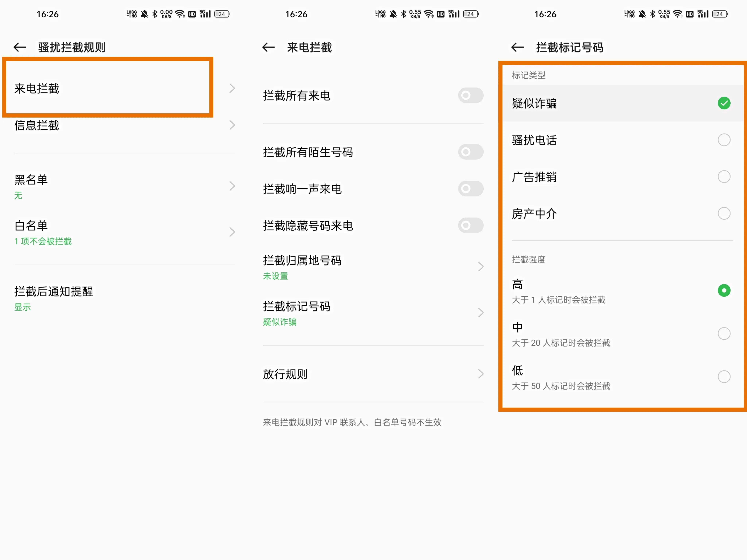
Task: Go back from 拦截标记号码 screen
Action: point(517,47)
